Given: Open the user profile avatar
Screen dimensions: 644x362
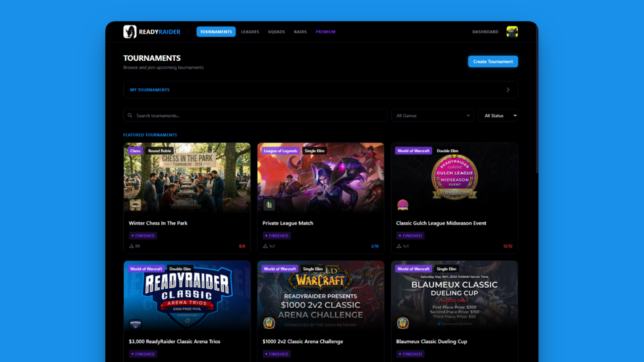Looking at the screenshot, I should [x=512, y=32].
